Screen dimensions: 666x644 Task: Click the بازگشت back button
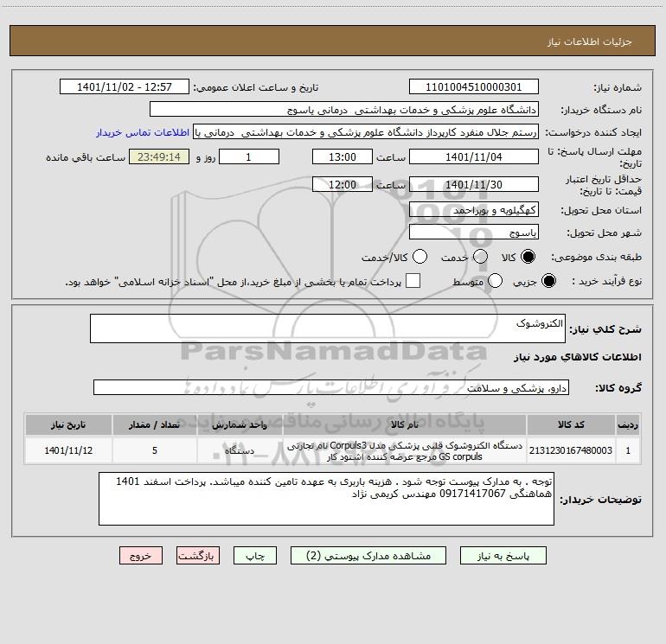[198, 556]
